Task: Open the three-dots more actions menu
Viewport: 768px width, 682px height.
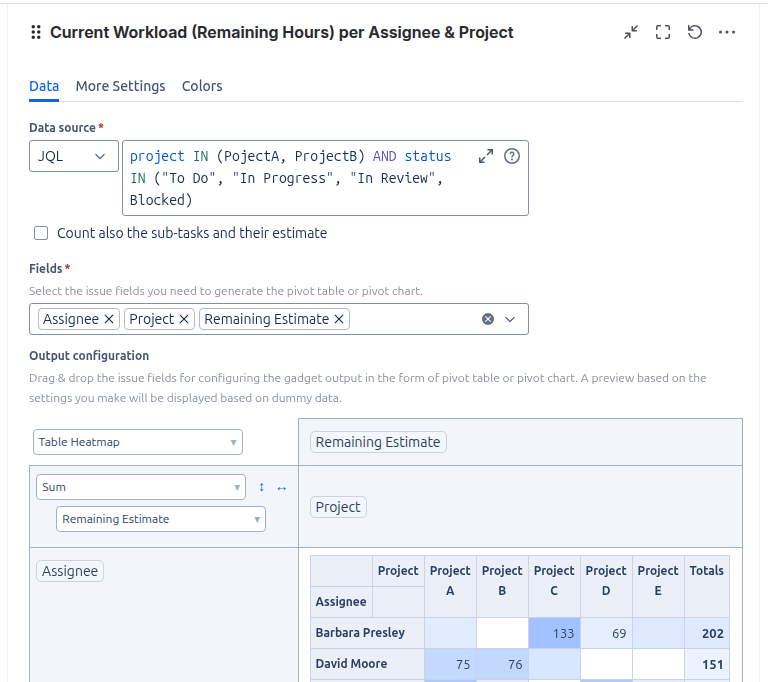Action: click(x=726, y=32)
